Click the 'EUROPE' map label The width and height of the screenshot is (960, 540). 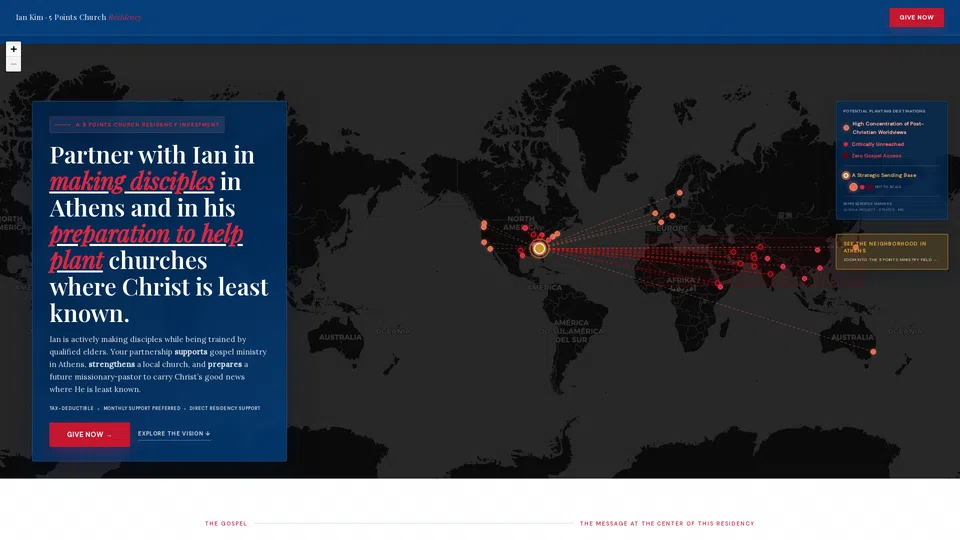pyautogui.click(x=672, y=228)
